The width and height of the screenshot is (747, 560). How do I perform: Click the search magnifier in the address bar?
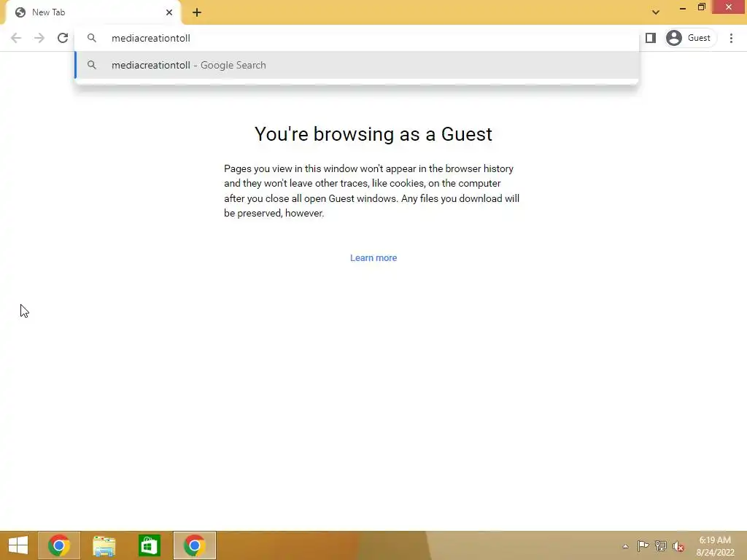pos(92,38)
